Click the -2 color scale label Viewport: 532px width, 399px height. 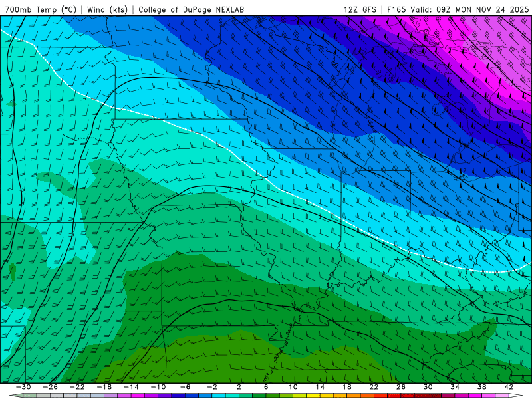[x=212, y=387]
